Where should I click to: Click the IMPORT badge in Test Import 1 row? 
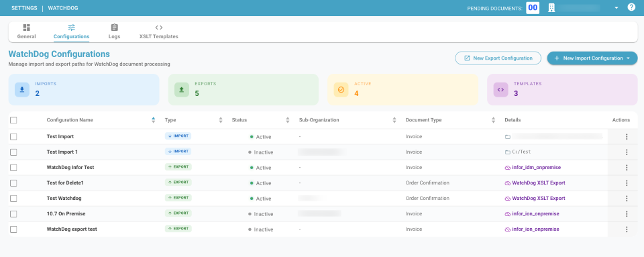(178, 152)
